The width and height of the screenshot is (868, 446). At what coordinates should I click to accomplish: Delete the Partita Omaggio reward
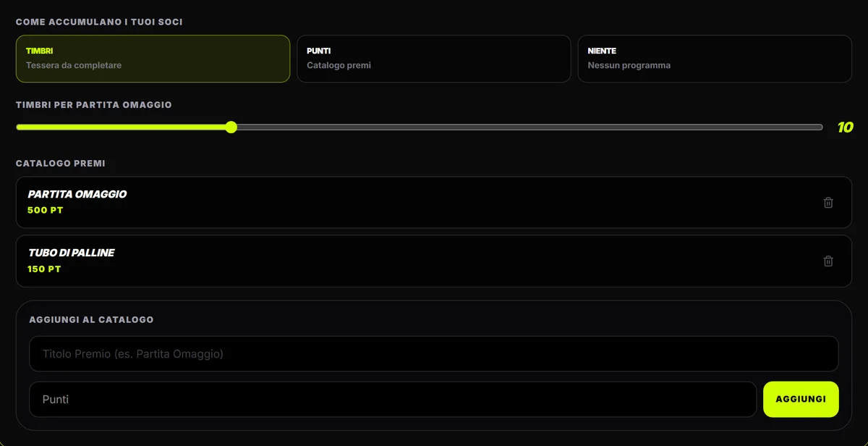828,203
